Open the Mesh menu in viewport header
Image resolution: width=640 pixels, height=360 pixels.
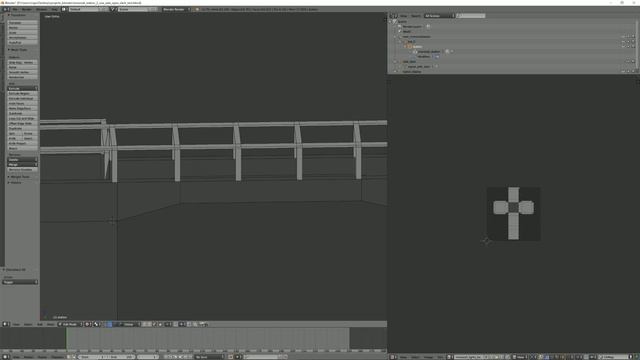tap(50, 324)
